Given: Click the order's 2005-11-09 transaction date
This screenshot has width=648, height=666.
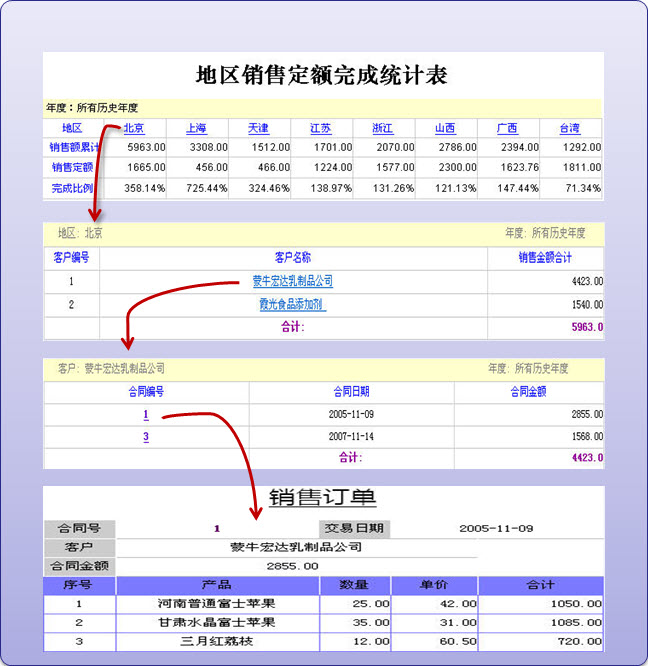Looking at the screenshot, I should [x=496, y=529].
